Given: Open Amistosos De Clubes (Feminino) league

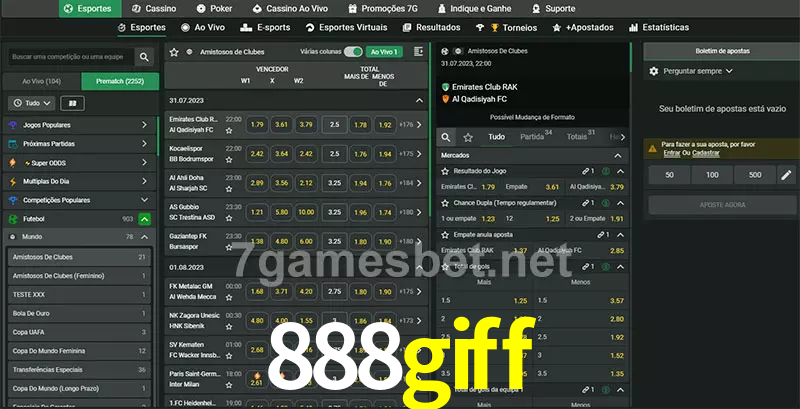Looking at the screenshot, I should [x=79, y=276].
